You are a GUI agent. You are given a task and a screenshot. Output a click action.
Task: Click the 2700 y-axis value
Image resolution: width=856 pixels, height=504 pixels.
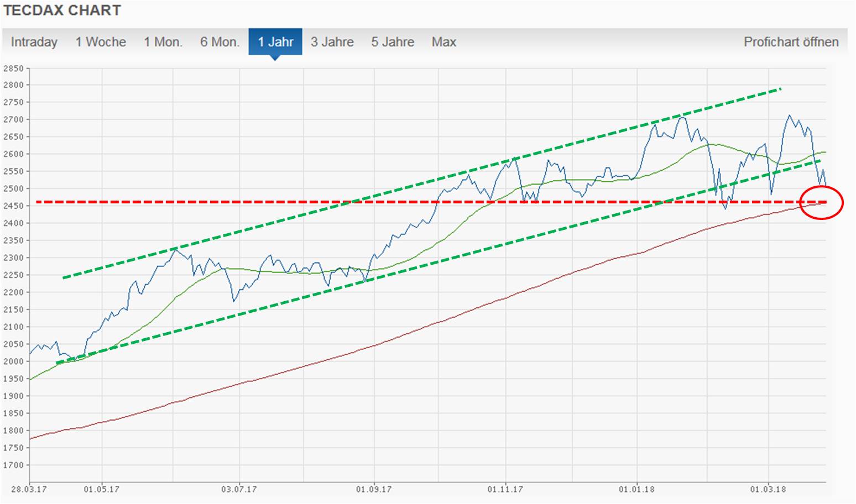click(x=13, y=120)
